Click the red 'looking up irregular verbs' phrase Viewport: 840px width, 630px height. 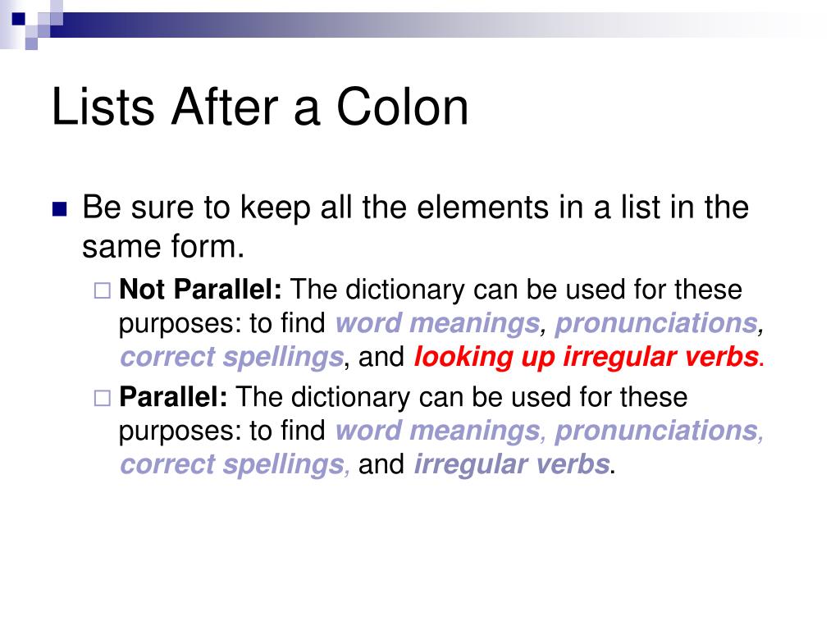pyautogui.click(x=587, y=357)
